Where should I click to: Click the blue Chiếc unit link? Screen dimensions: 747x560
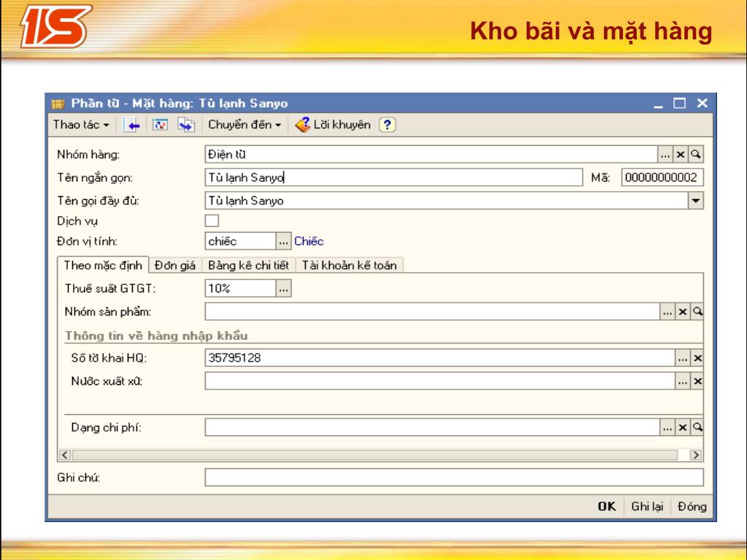(309, 241)
